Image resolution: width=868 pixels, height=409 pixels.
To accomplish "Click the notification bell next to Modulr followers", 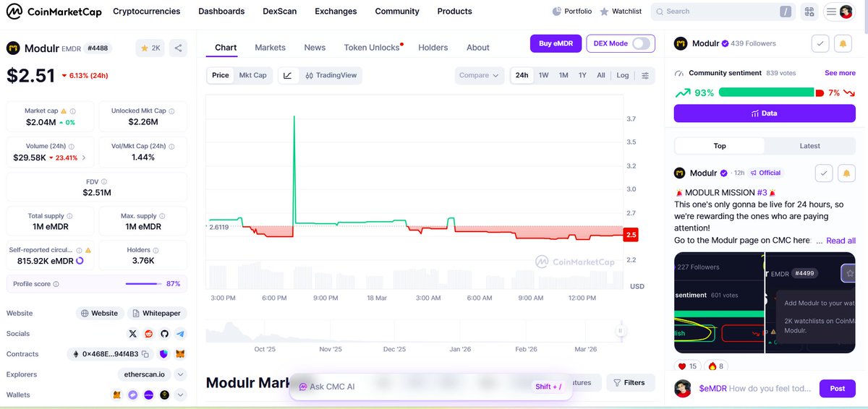I will pyautogui.click(x=843, y=43).
